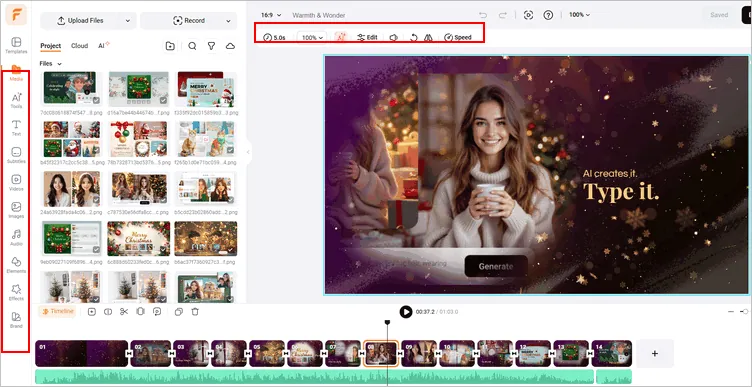Switch to the Project tab
The height and width of the screenshot is (387, 752).
pos(50,46)
